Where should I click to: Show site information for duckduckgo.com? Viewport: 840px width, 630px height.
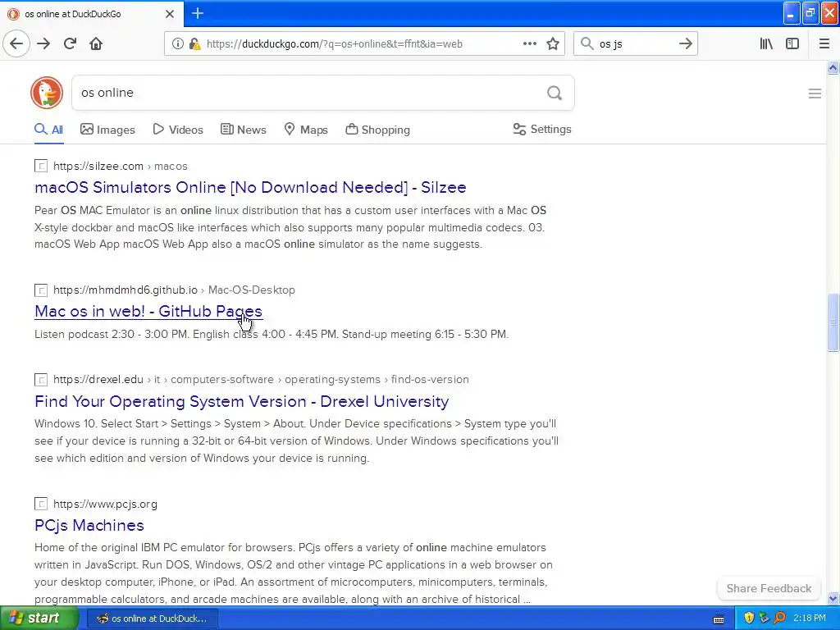178,44
